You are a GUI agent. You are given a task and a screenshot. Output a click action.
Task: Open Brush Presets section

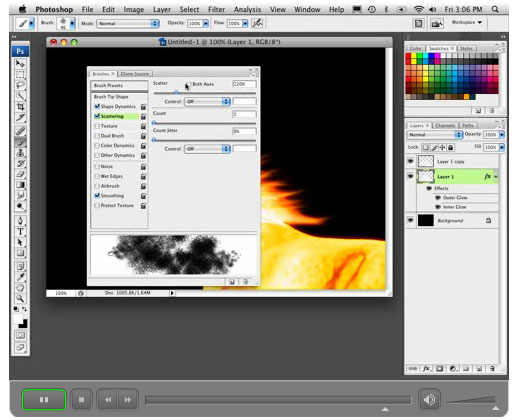tap(119, 86)
